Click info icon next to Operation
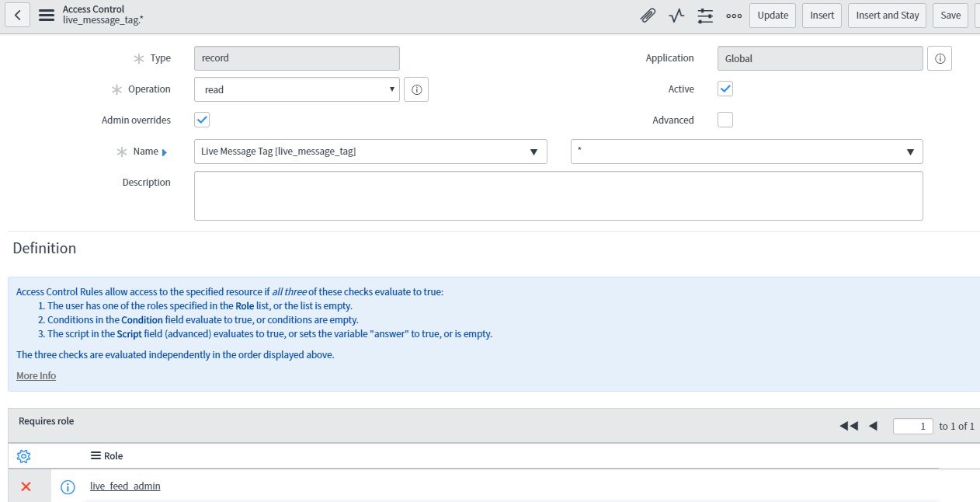 416,89
